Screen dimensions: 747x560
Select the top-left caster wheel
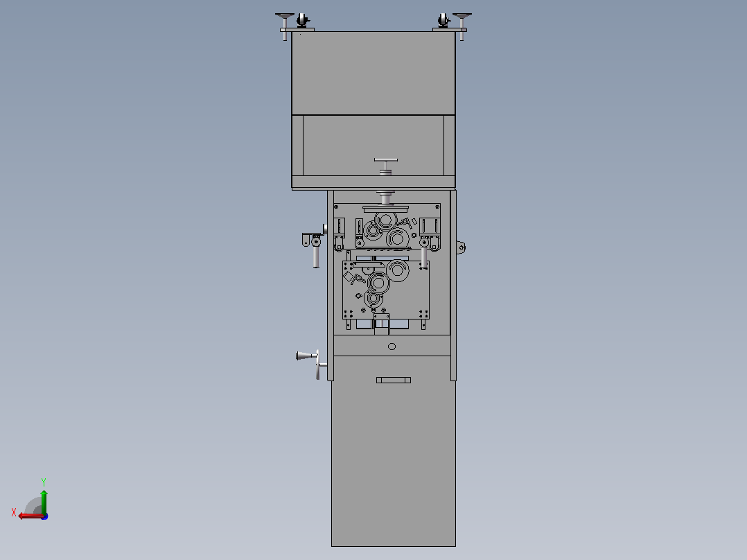[302, 21]
